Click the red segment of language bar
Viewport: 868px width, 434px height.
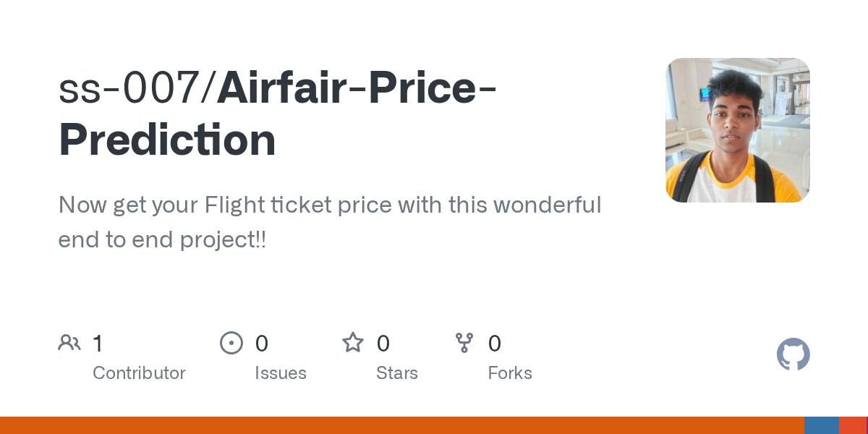tap(852, 425)
